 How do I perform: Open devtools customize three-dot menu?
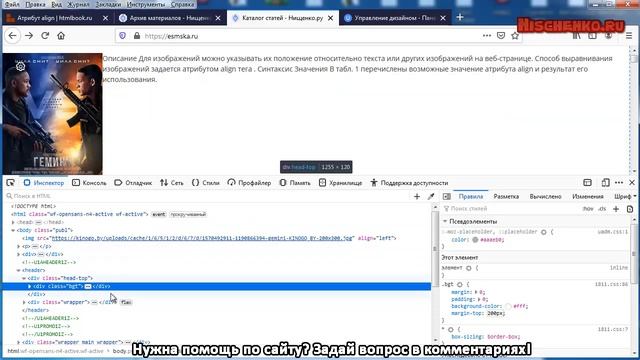click(619, 183)
